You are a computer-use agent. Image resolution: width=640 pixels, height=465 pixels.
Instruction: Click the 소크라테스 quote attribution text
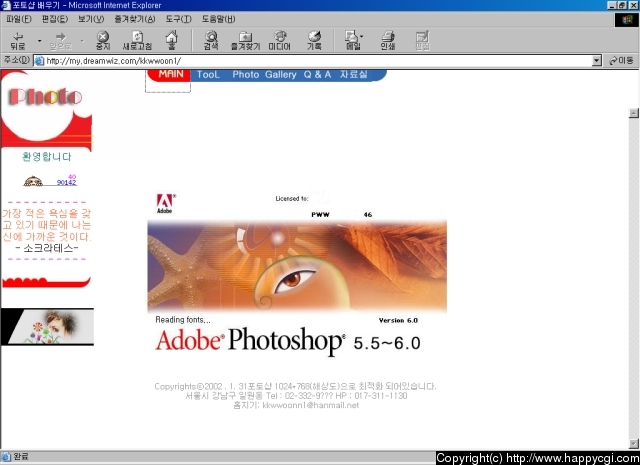(48, 248)
